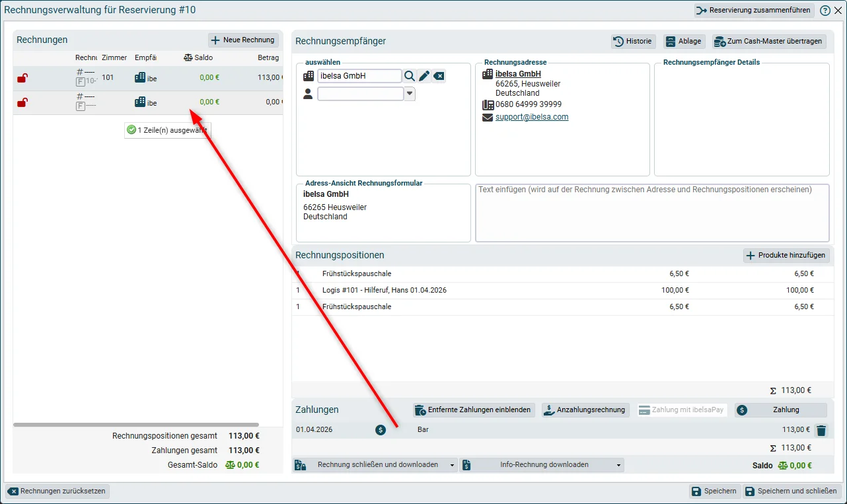Select the payment date 01.04.2026
This screenshot has height=504, width=847.
coord(314,430)
